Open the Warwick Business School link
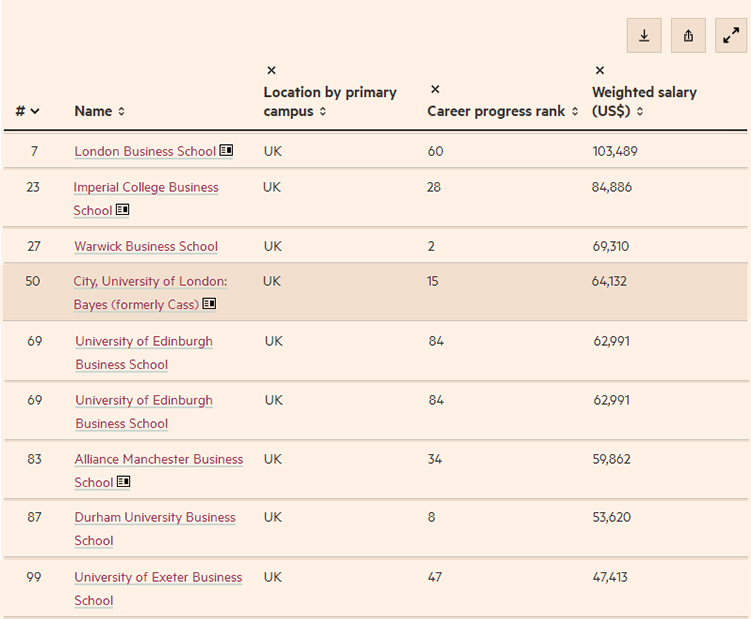Screen dimensions: 751x619 point(146,246)
